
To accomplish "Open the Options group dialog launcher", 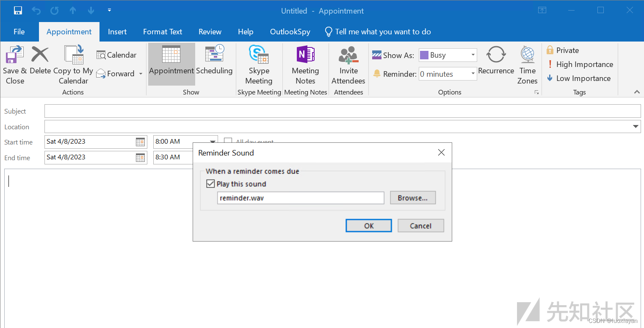I will tap(537, 92).
